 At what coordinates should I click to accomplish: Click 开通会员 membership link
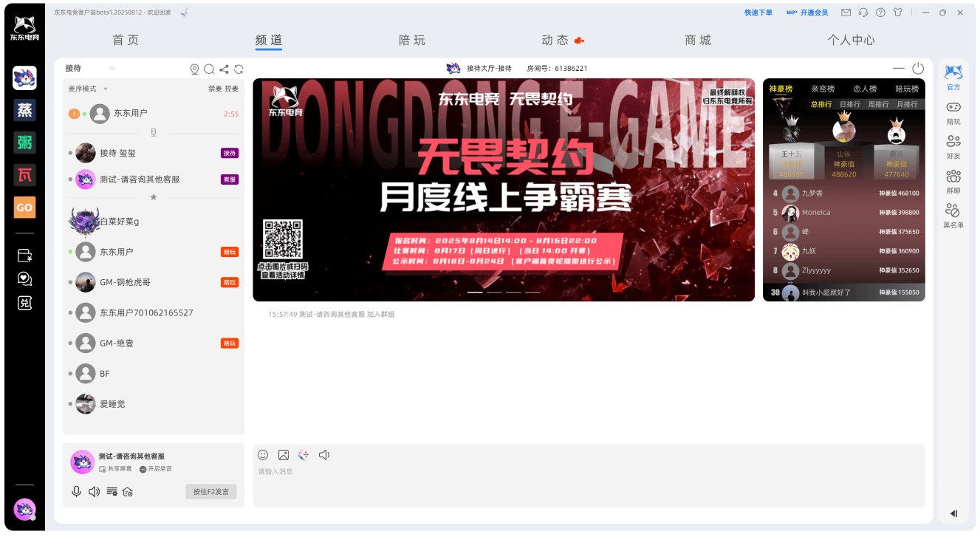coord(807,13)
